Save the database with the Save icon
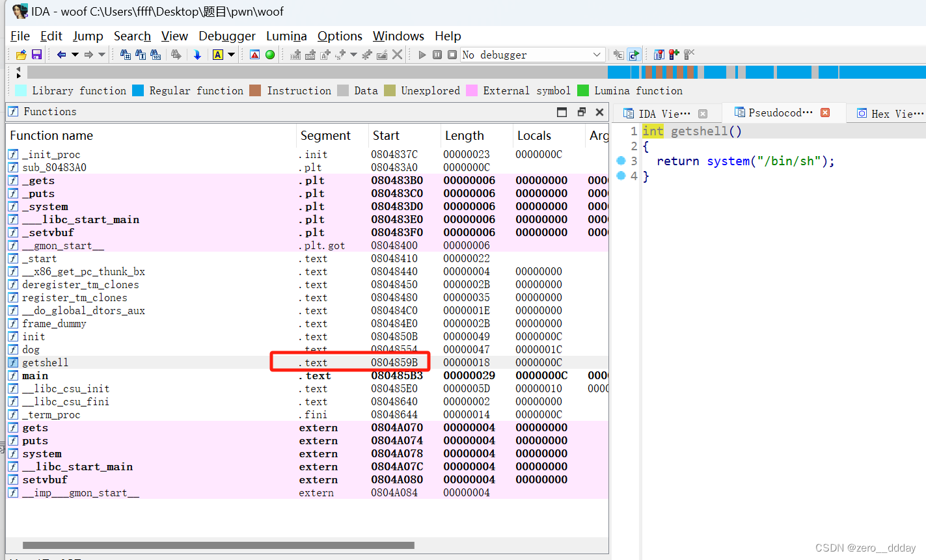 36,55
